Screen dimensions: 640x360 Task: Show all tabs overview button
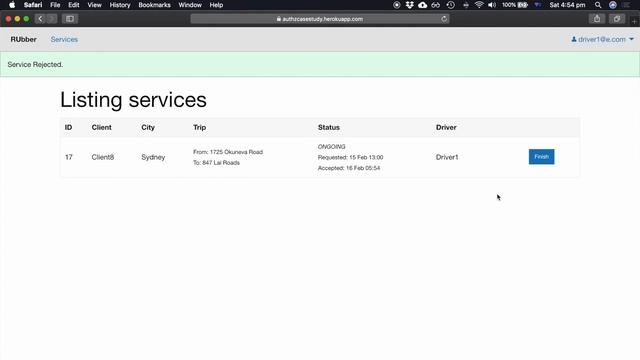(617, 19)
